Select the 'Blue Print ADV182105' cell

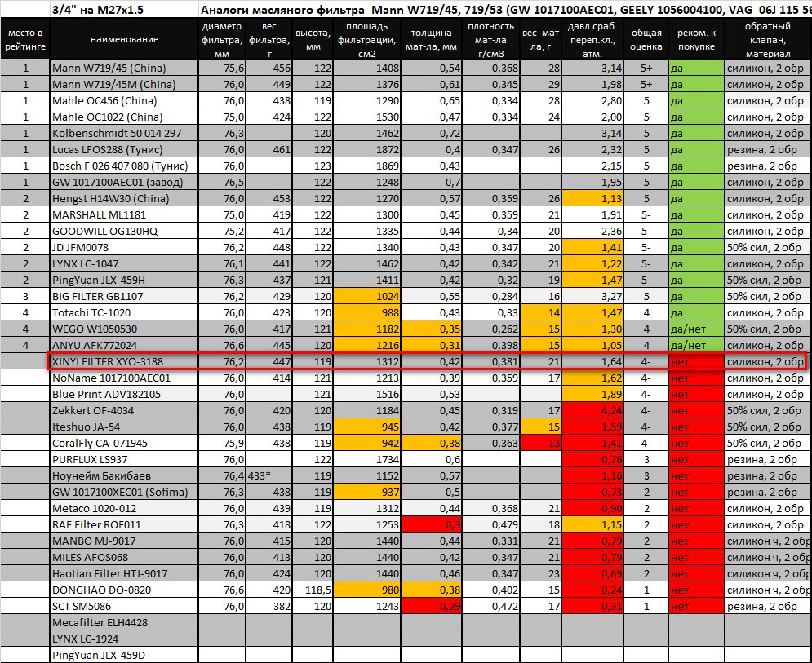(x=124, y=394)
